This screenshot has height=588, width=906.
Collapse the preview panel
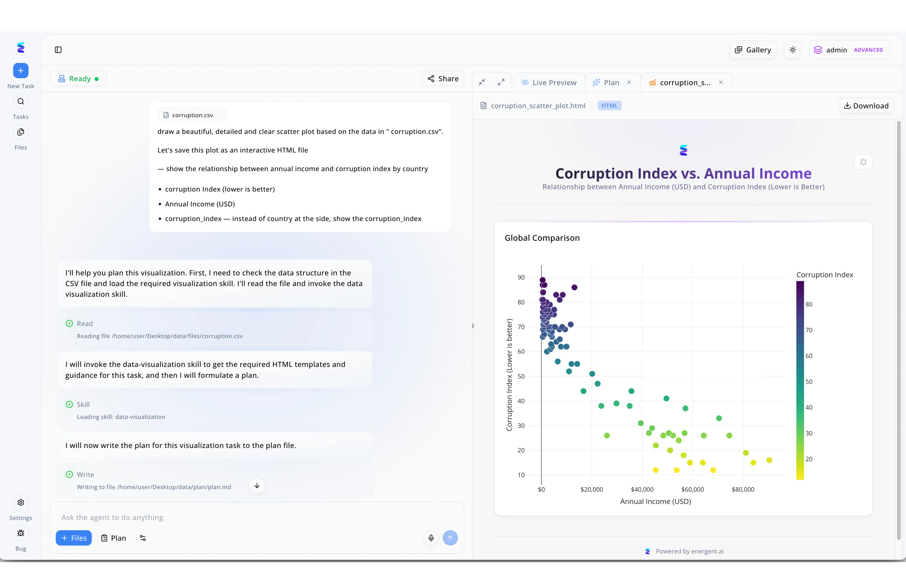482,82
